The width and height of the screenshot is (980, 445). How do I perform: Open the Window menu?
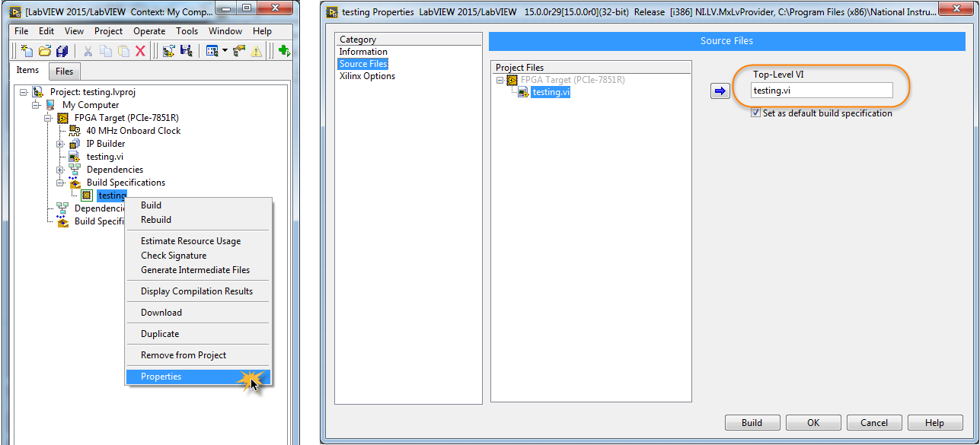[x=225, y=31]
